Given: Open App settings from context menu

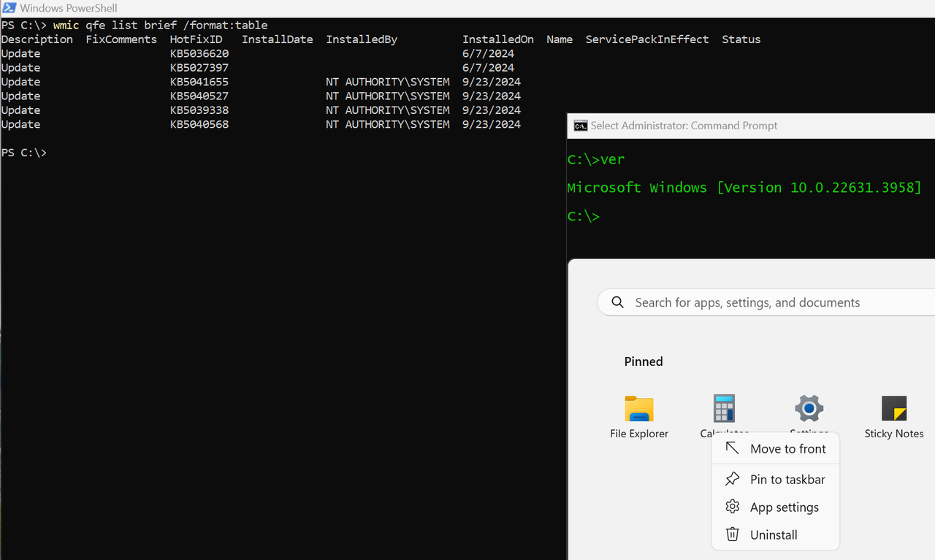Looking at the screenshot, I should pyautogui.click(x=776, y=507).
